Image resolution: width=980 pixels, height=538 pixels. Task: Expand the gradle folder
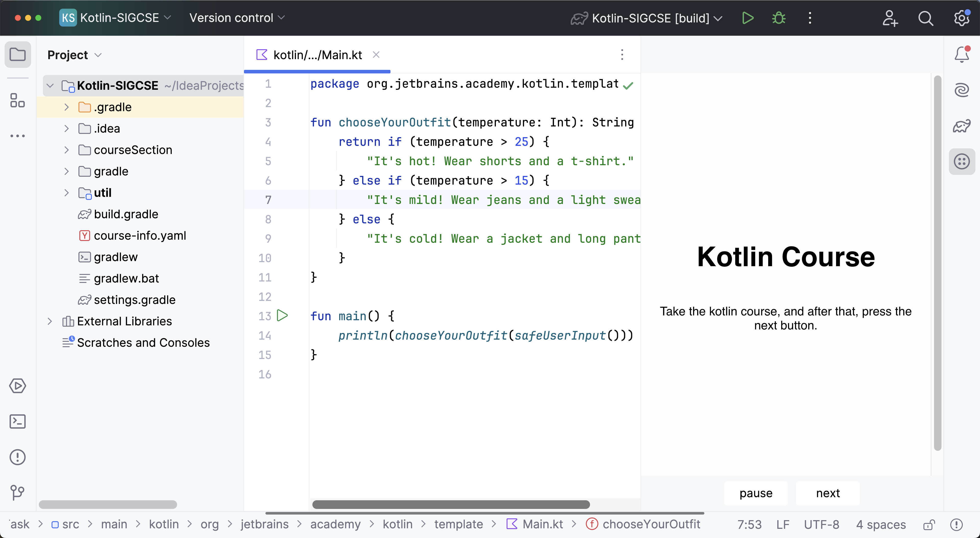67,172
